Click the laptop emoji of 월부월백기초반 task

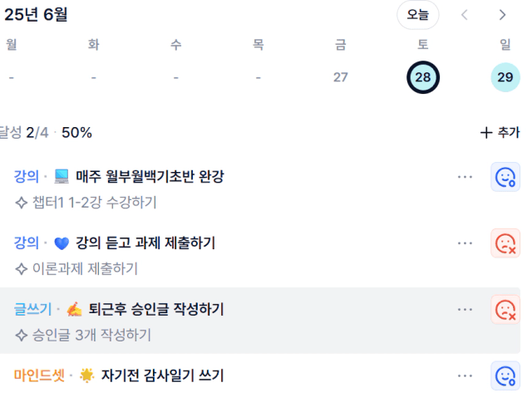click(62, 177)
